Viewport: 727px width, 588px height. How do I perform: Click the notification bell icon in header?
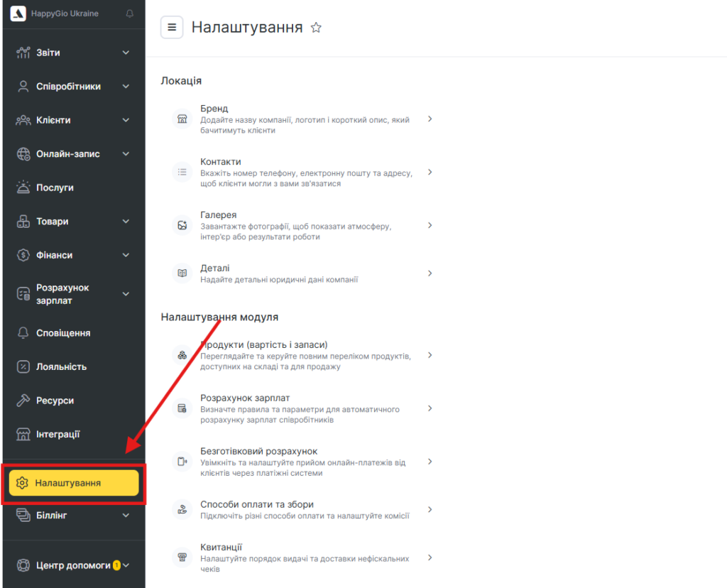click(129, 13)
